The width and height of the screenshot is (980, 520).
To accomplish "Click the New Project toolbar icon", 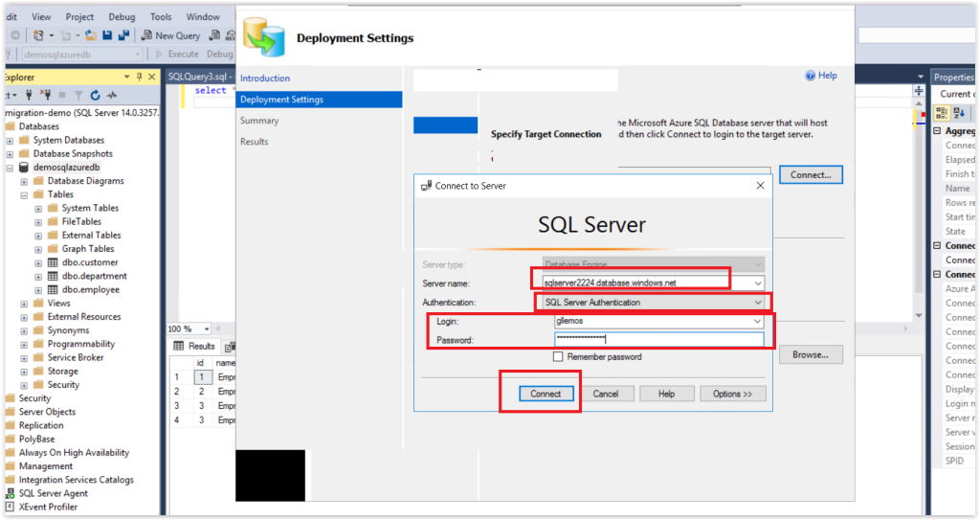I will (38, 35).
